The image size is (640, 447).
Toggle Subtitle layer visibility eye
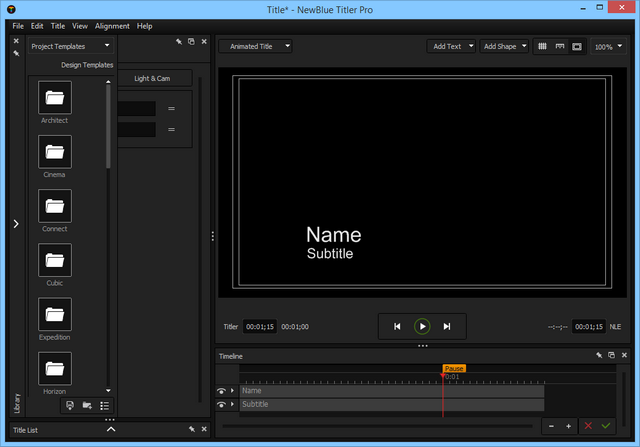tap(222, 404)
